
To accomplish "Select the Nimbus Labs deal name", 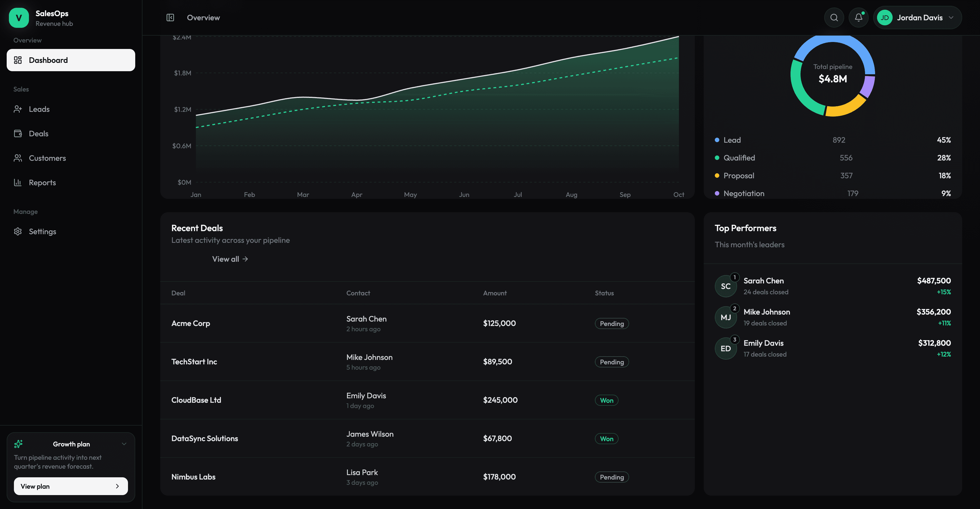I will pos(193,477).
